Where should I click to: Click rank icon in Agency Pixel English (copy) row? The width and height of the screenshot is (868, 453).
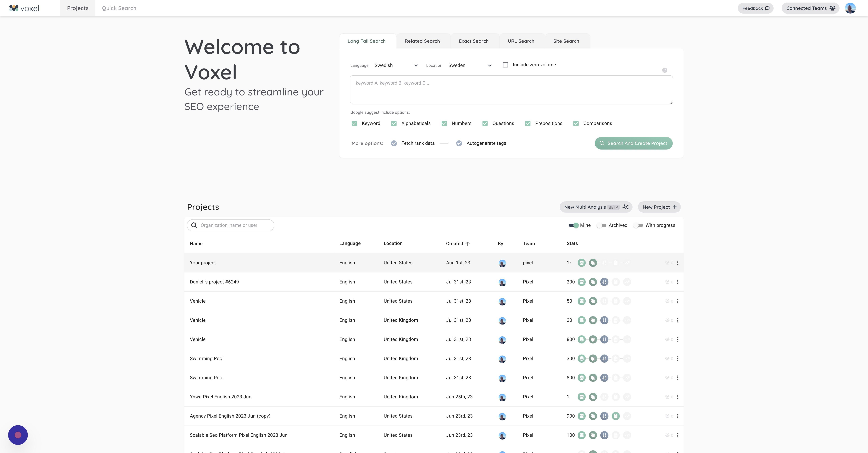pos(604,416)
